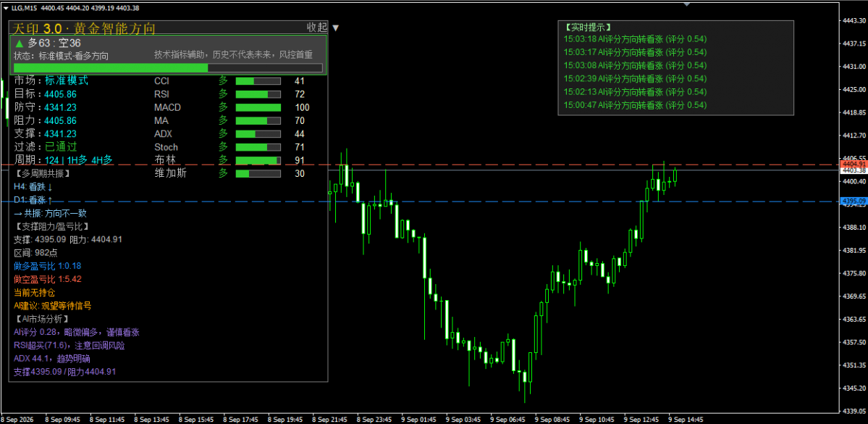Click the 15:02:13 AI alert entry
The height and width of the screenshot is (424, 868).
click(635, 92)
